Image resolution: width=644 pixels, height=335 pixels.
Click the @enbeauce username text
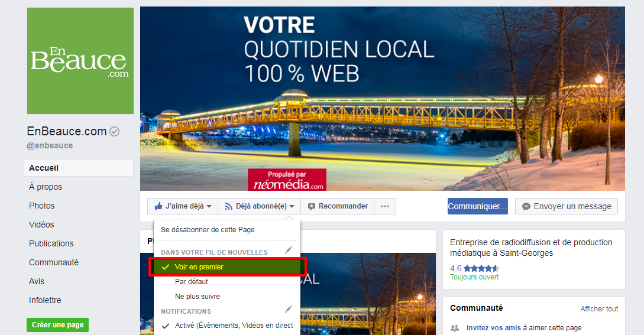click(x=50, y=145)
